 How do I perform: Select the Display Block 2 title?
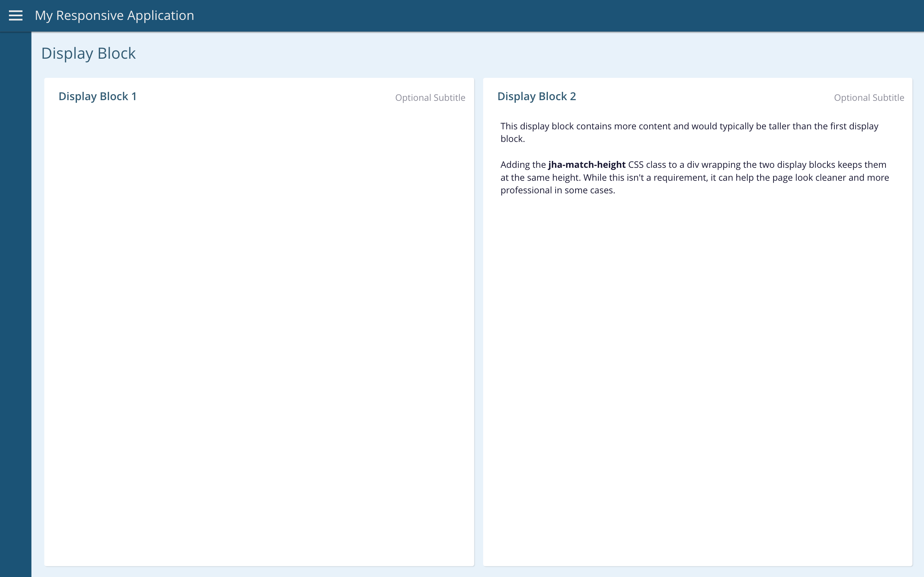pyautogui.click(x=536, y=96)
